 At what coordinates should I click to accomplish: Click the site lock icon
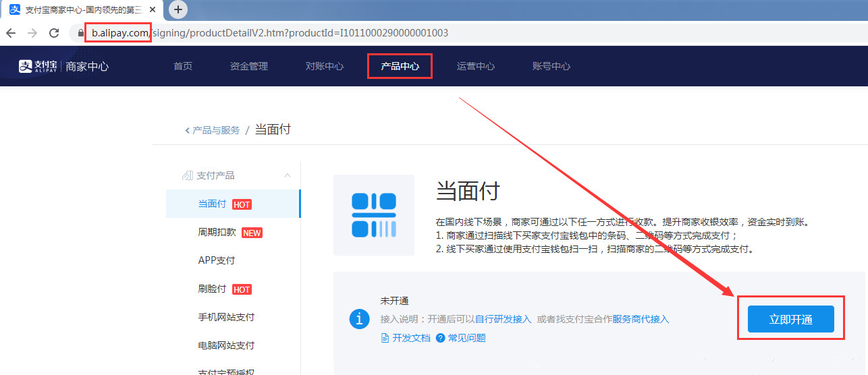point(80,33)
